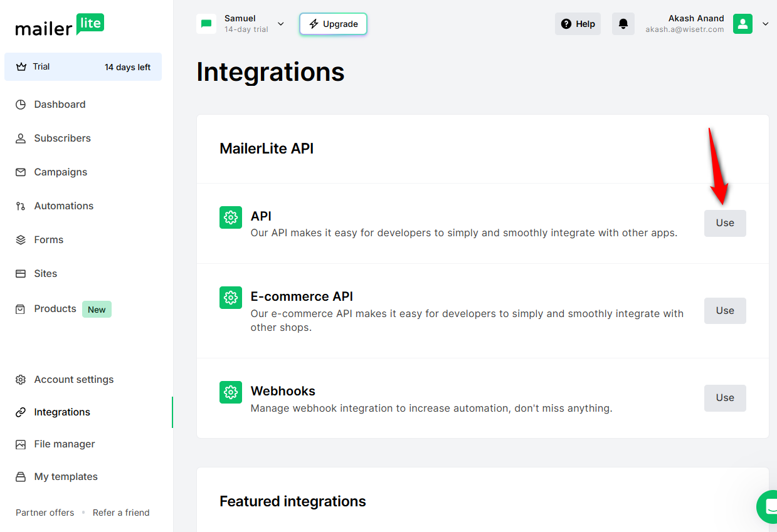
Task: Click the Subscribers person icon
Action: [x=21, y=138]
